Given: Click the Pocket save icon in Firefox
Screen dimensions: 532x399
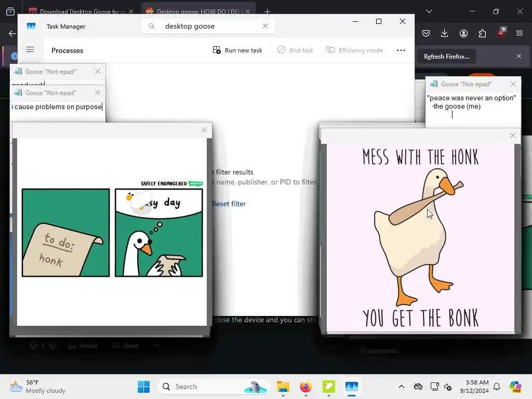Looking at the screenshot, I should (426, 33).
